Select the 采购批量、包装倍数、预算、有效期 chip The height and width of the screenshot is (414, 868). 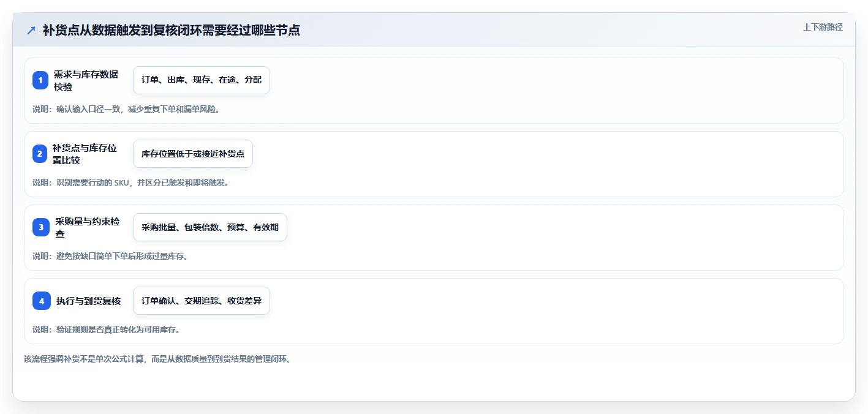point(210,227)
